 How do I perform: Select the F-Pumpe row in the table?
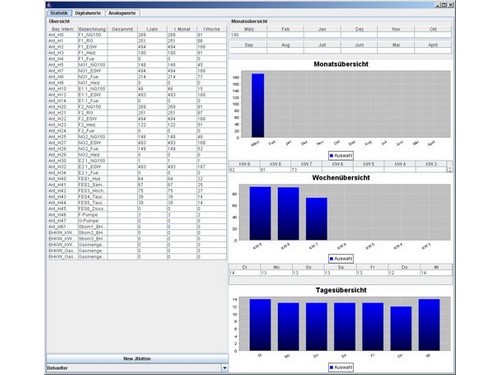137,215
